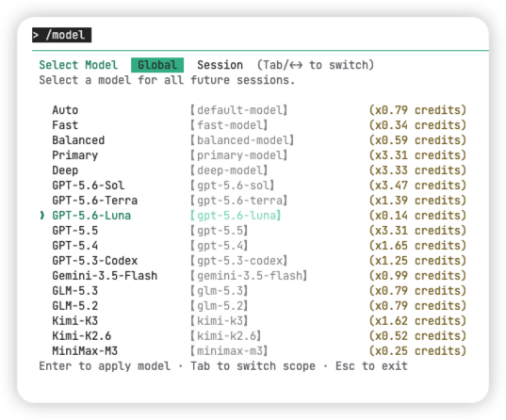Choose GPT-5.4 in model list
Image resolution: width=506 pixels, height=420 pixels.
pos(253,246)
